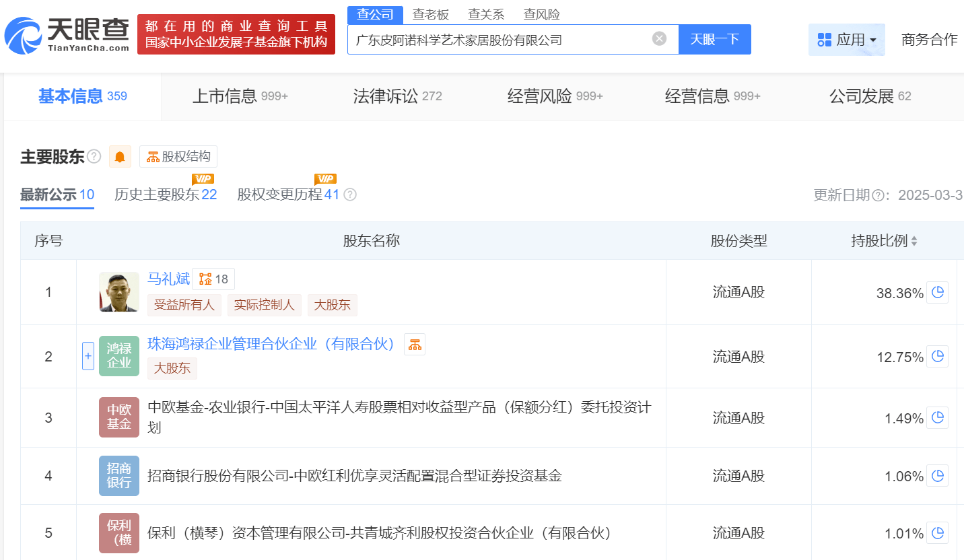Click help icon beside 股权变更历程
The image size is (964, 560).
350,195
